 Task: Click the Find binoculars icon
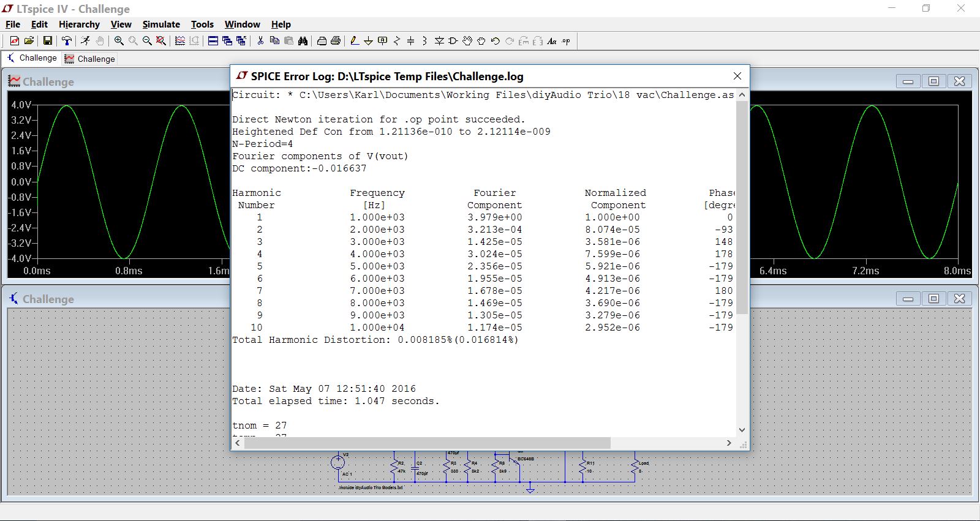303,41
